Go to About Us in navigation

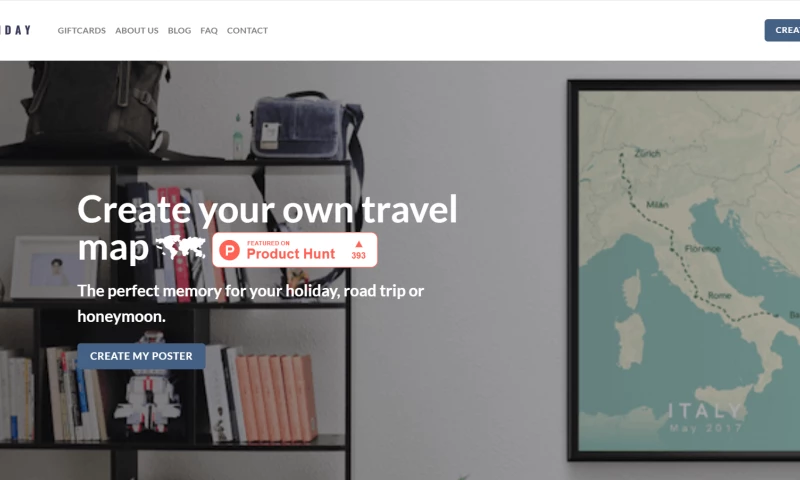click(137, 31)
